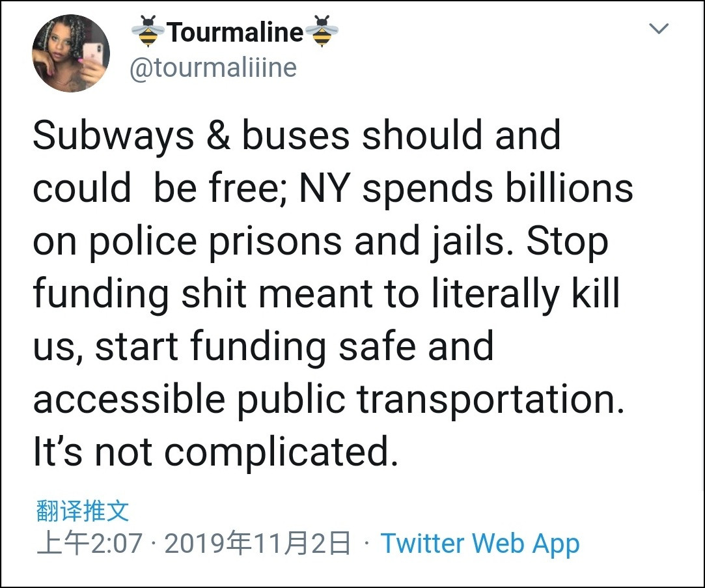Viewport: 705px width, 588px height.
Task: Open the Tourmaline display name
Action: click(x=235, y=32)
